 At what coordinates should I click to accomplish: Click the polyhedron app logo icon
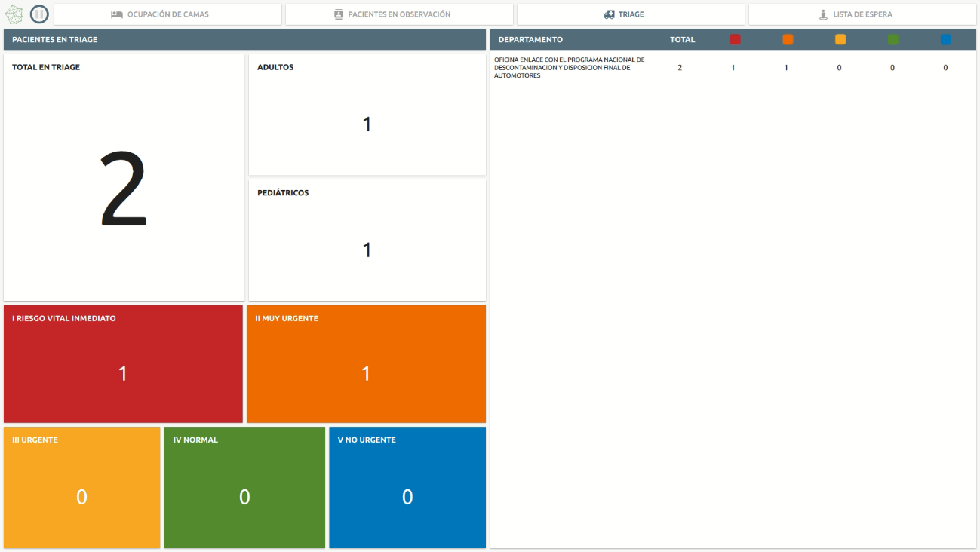[14, 14]
